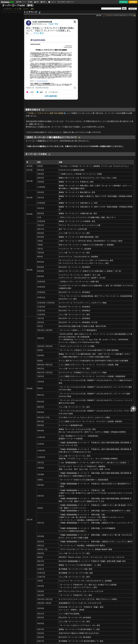
Task: Open the 設定 settings dropdown
Action: pyautogui.click(x=44, y=2)
